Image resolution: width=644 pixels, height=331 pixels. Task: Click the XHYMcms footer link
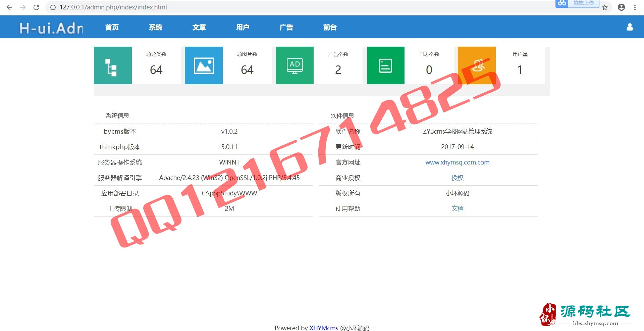(x=324, y=328)
